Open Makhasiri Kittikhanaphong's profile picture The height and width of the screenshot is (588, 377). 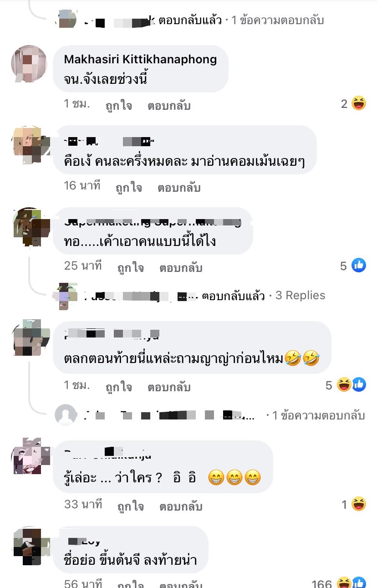29,64
